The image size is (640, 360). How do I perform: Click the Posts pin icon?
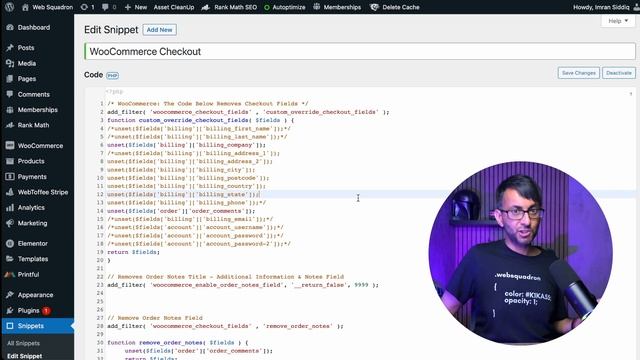tap(10, 48)
